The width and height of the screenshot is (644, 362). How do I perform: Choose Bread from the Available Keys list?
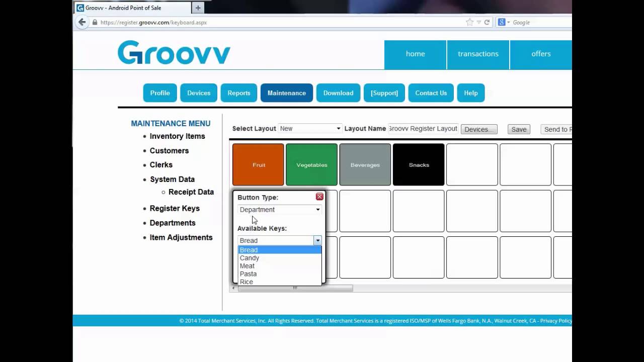279,250
